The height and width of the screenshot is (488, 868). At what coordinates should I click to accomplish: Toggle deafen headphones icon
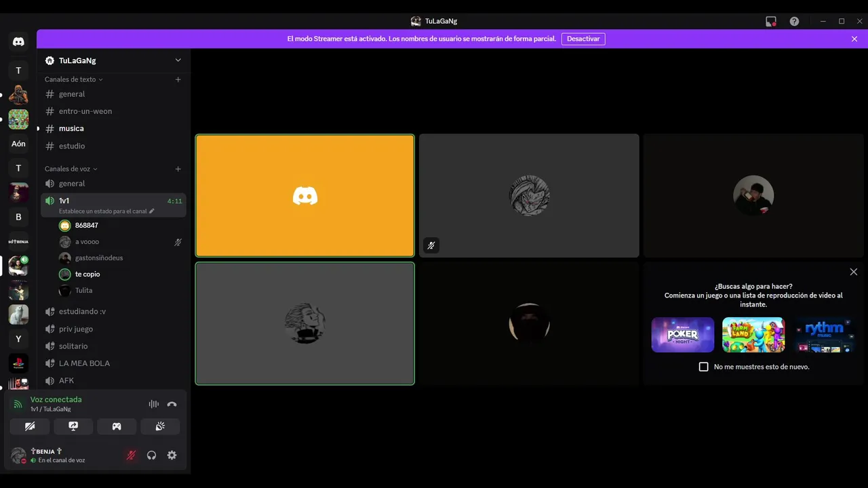click(x=151, y=455)
